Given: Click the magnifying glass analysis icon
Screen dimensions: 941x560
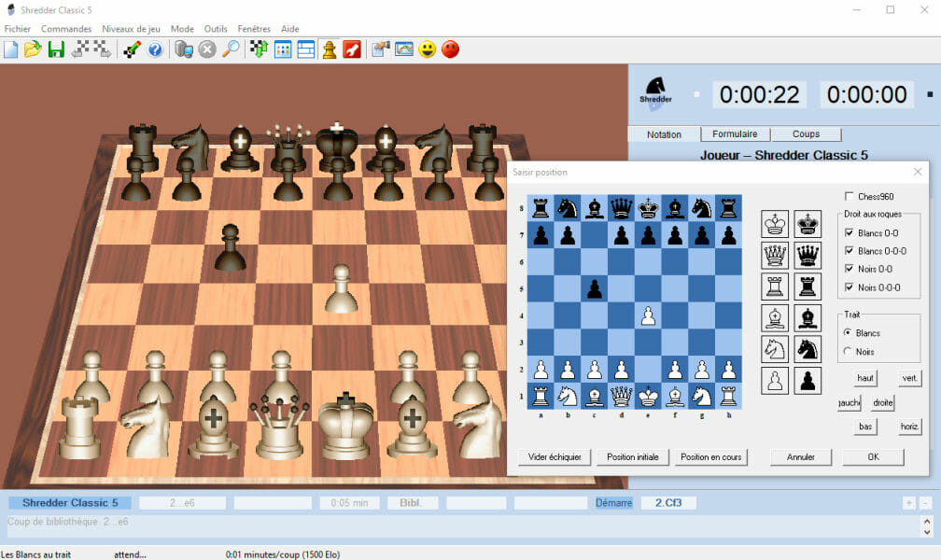Looking at the screenshot, I should point(231,49).
